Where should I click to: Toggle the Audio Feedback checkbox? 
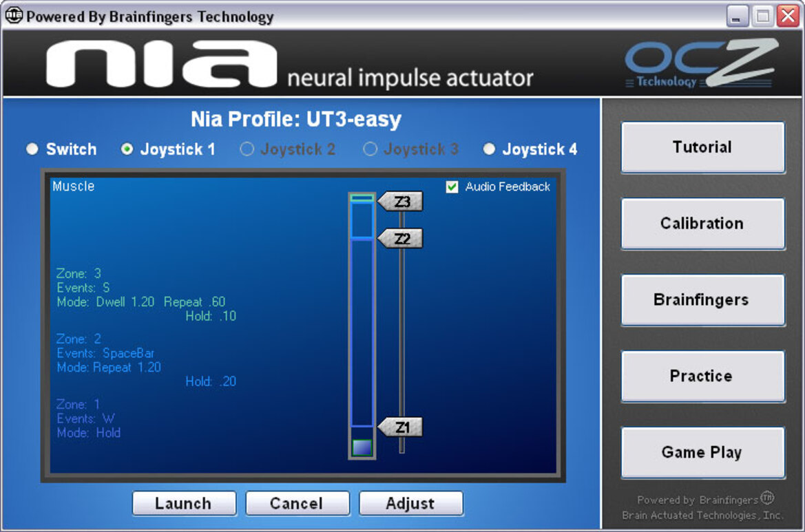tap(452, 187)
